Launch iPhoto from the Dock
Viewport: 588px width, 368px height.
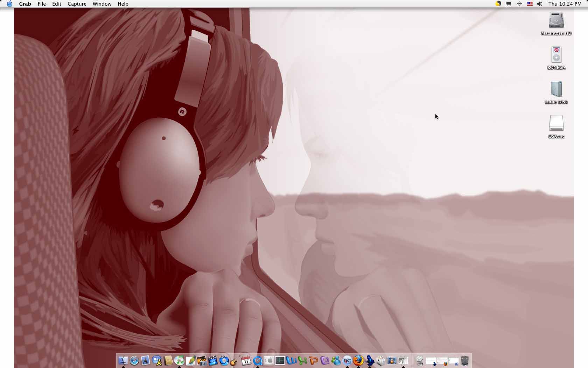(202, 361)
